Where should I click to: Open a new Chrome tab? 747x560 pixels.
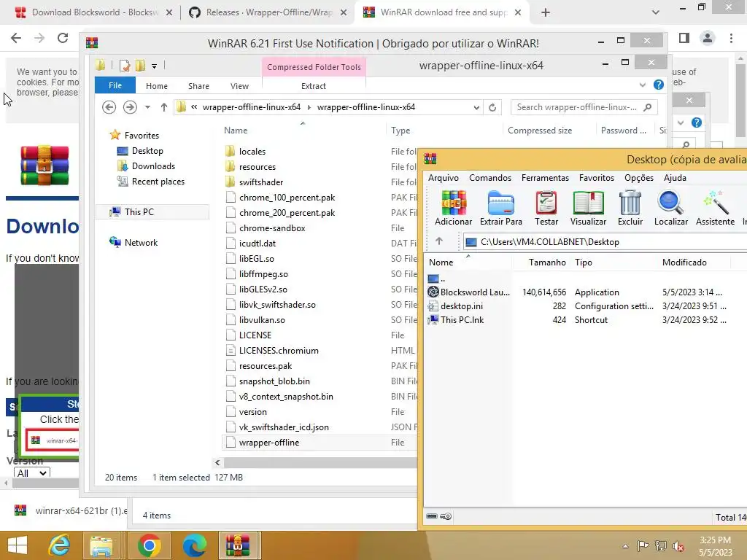click(546, 12)
